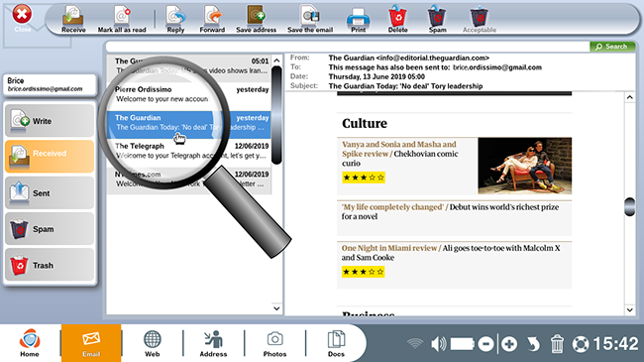The height and width of the screenshot is (362, 644).
Task: Save the email to disk
Action: pyautogui.click(x=310, y=19)
